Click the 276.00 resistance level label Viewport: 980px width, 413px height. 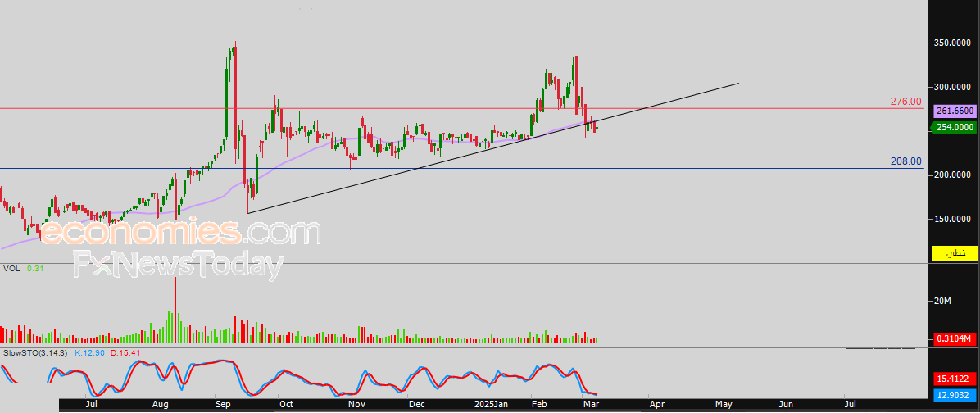pos(905,102)
